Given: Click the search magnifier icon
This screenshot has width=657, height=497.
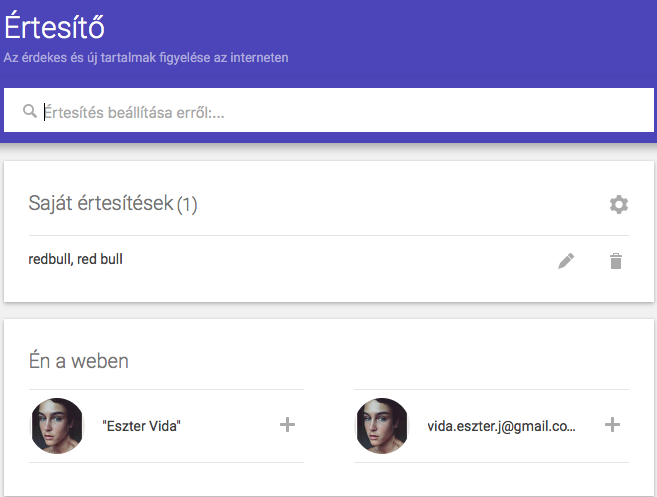Looking at the screenshot, I should [x=30, y=112].
